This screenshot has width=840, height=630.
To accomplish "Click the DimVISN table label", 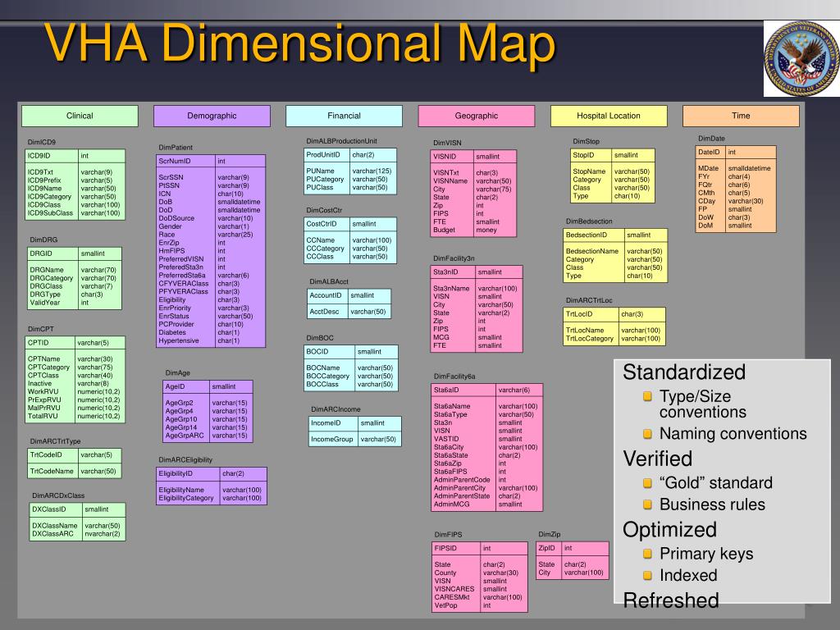I will (x=447, y=143).
